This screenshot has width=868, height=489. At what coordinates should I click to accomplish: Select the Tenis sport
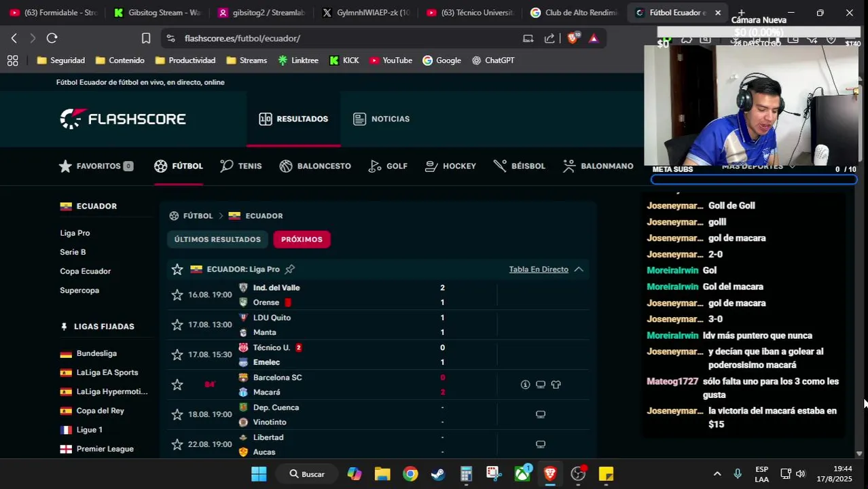point(241,166)
